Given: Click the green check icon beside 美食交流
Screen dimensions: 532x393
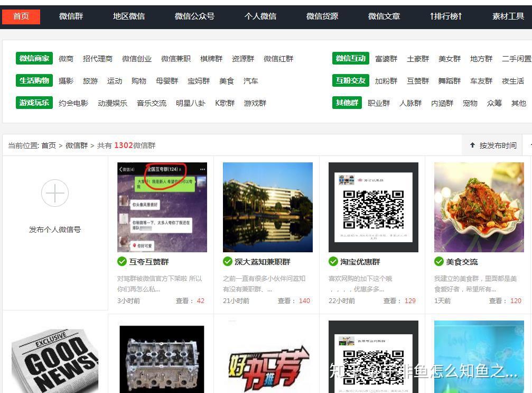Looking at the screenshot, I should [439, 261].
